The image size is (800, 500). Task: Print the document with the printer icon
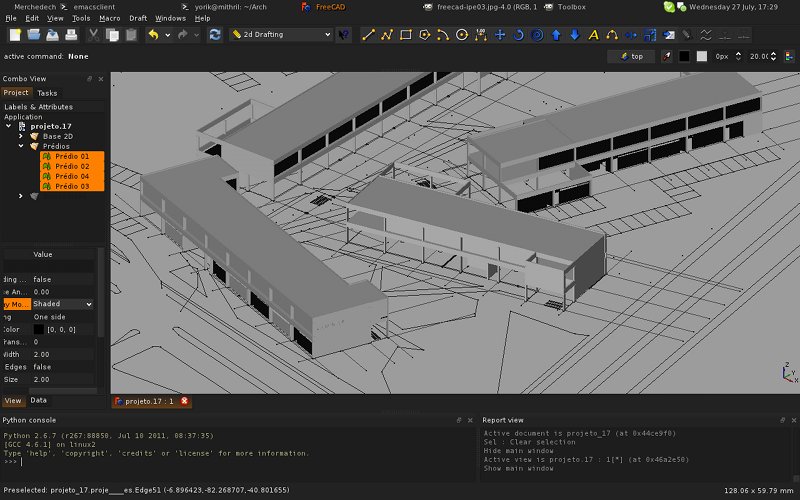[71, 35]
